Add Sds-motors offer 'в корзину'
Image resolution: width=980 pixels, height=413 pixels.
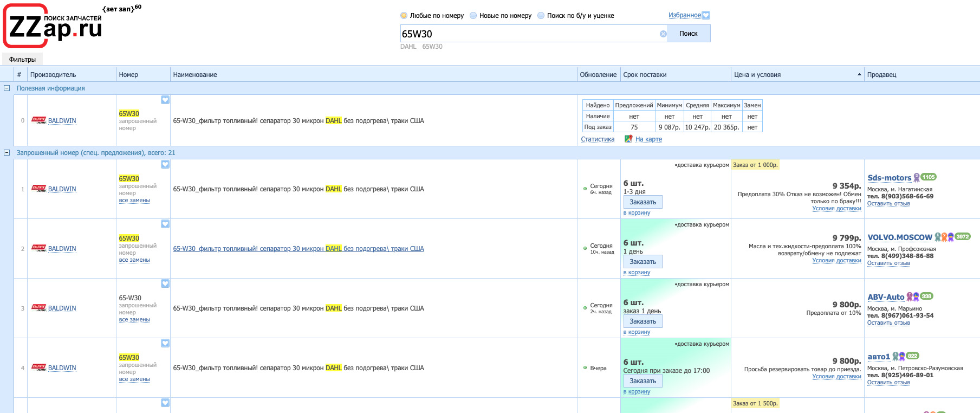637,213
